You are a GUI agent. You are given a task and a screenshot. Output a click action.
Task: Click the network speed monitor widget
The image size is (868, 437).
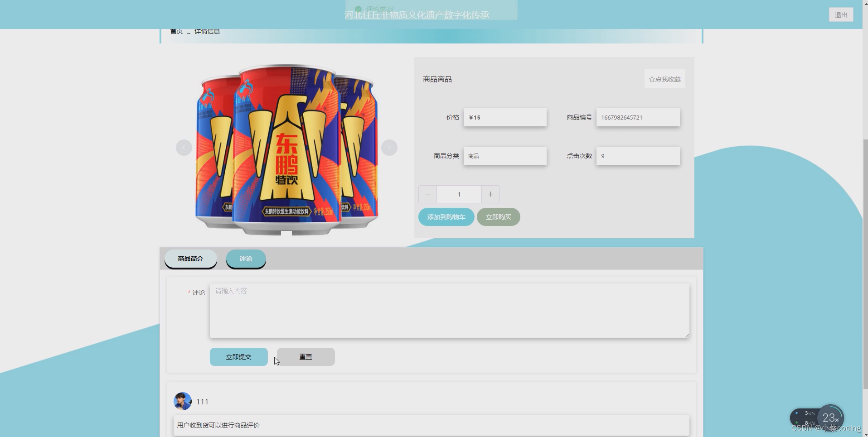pyautogui.click(x=817, y=418)
